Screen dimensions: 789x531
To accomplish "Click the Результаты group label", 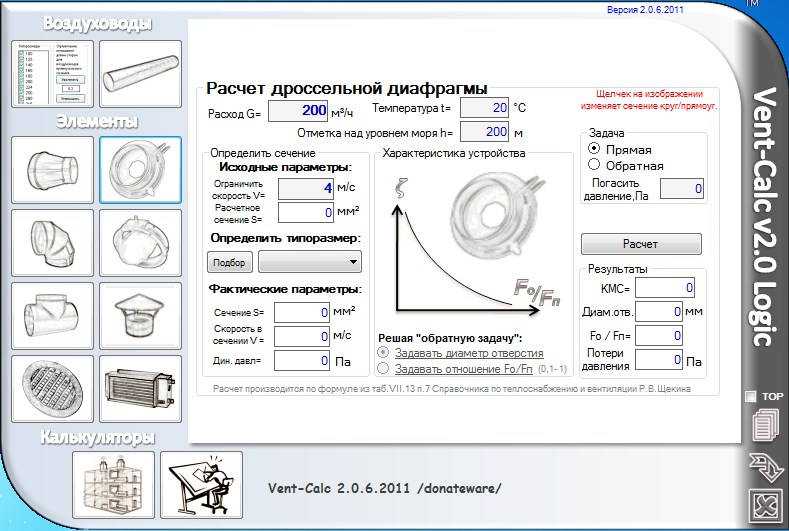I will coord(618,269).
